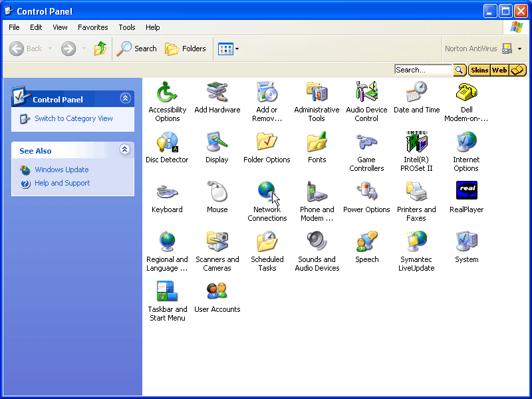Screen dimensions: 532x399
Task: Open the Forward history dropdown arrow
Action: pos(84,49)
